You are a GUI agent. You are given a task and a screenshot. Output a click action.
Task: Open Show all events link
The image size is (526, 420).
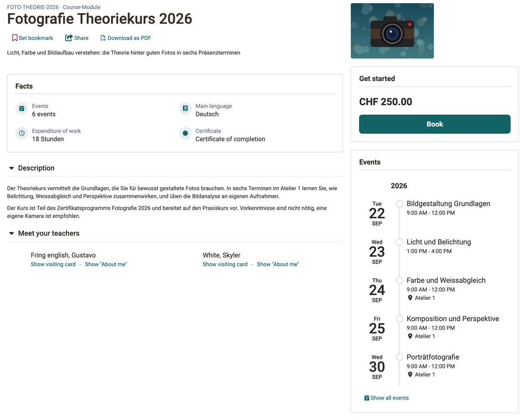389,398
